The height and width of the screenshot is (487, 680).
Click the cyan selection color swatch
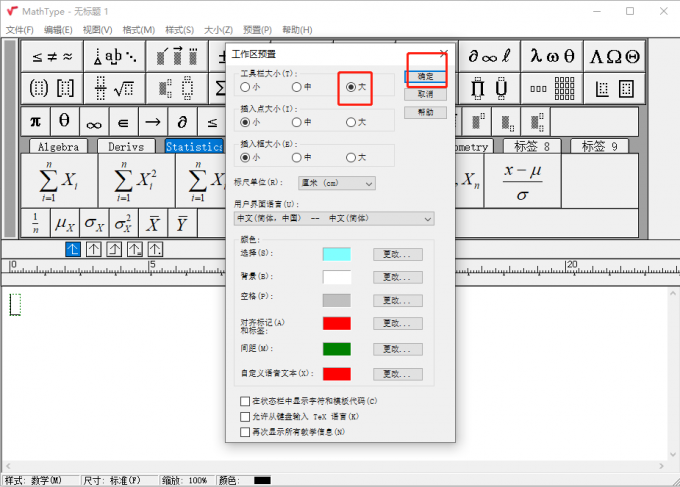pyautogui.click(x=337, y=254)
